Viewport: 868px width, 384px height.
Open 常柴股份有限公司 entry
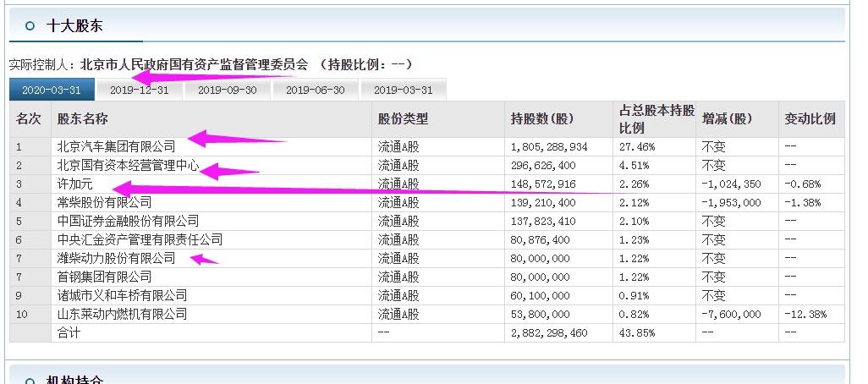pos(104,202)
